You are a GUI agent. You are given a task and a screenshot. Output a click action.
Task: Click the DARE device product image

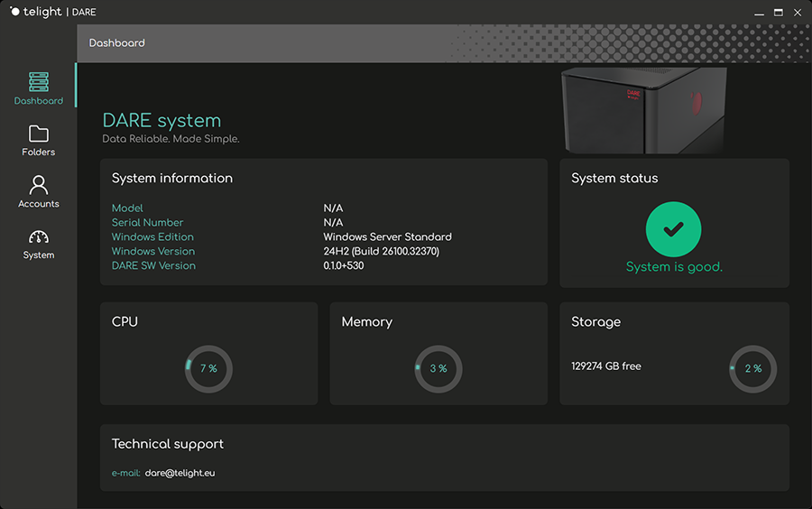point(642,110)
